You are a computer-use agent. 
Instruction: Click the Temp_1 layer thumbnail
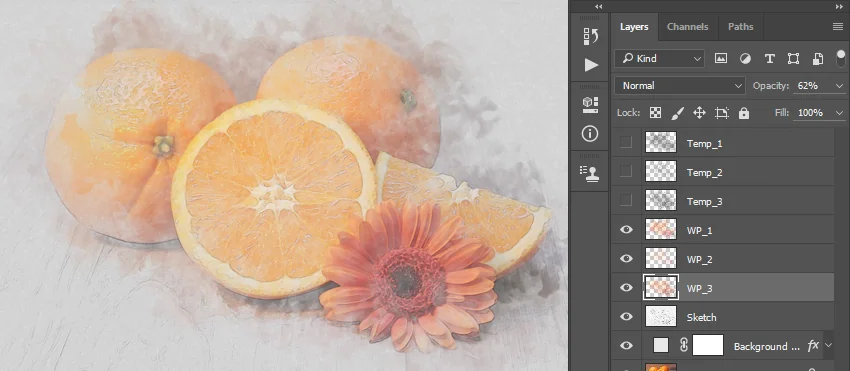click(661, 142)
